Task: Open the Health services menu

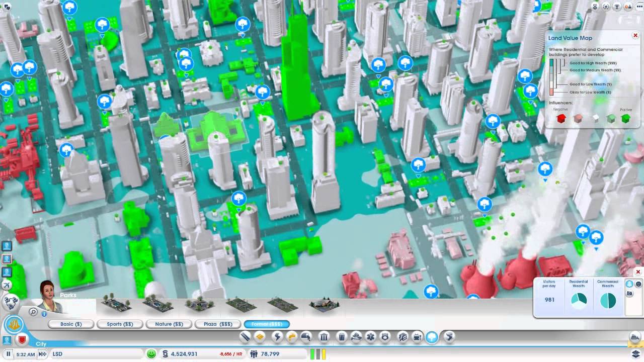Action: click(x=371, y=336)
